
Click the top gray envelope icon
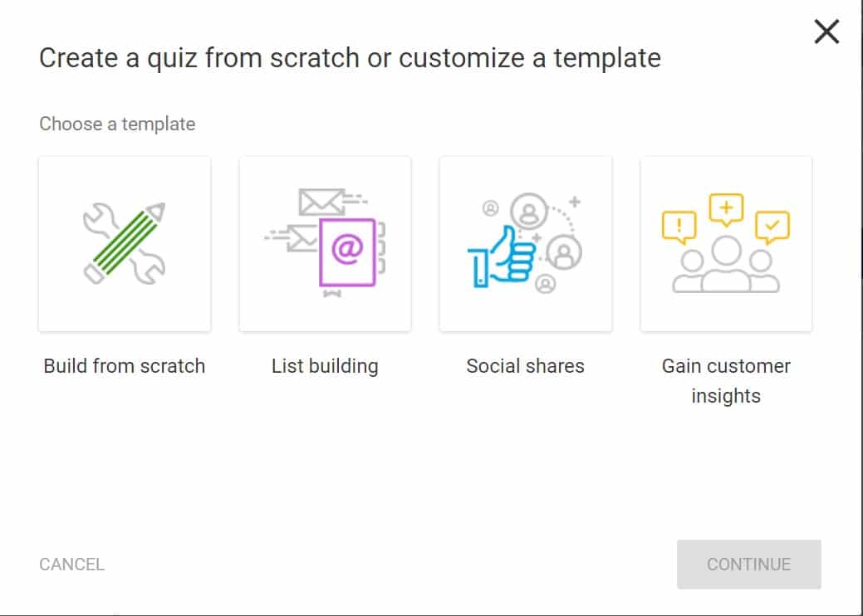(x=321, y=202)
